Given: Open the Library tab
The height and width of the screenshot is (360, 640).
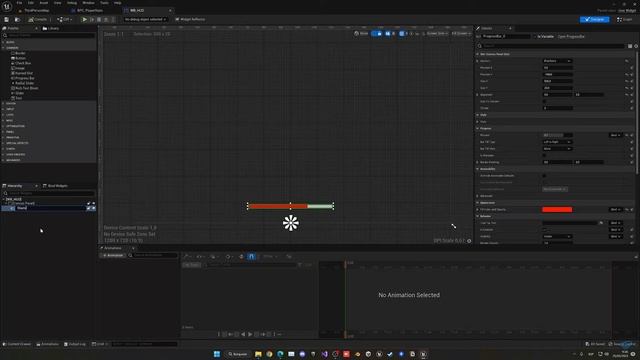Looking at the screenshot, I should pos(51,28).
